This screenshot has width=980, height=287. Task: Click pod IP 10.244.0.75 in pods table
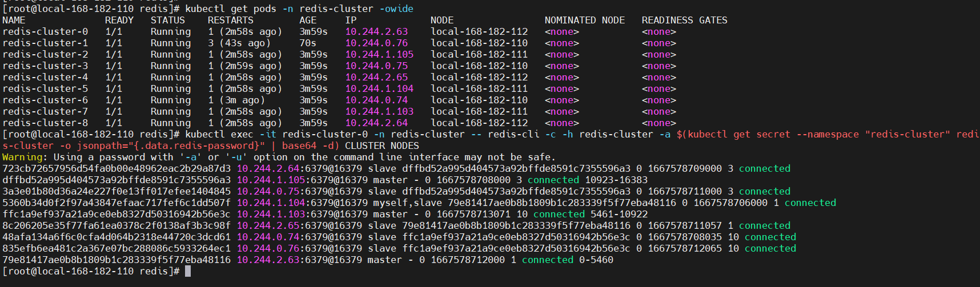376,66
